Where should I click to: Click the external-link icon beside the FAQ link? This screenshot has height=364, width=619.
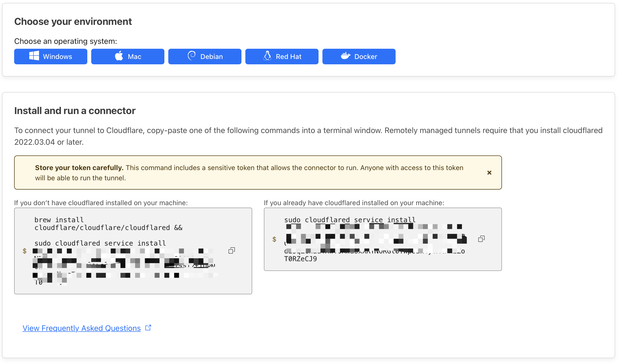[x=148, y=328]
